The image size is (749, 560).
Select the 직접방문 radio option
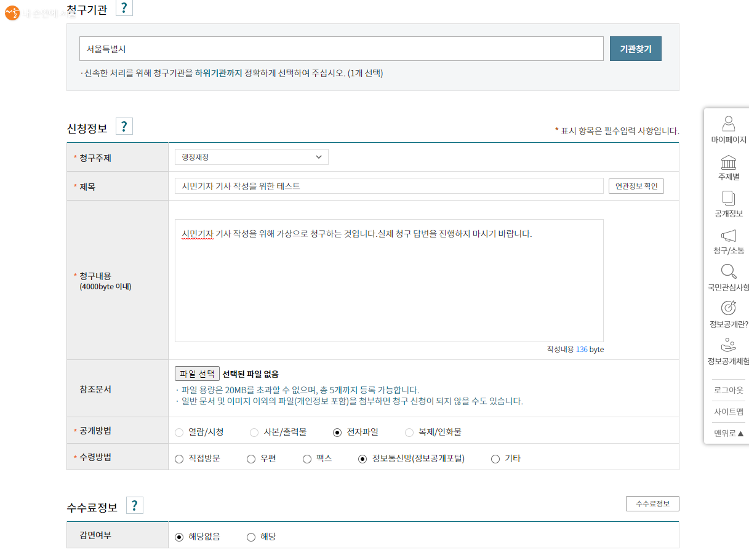point(179,459)
